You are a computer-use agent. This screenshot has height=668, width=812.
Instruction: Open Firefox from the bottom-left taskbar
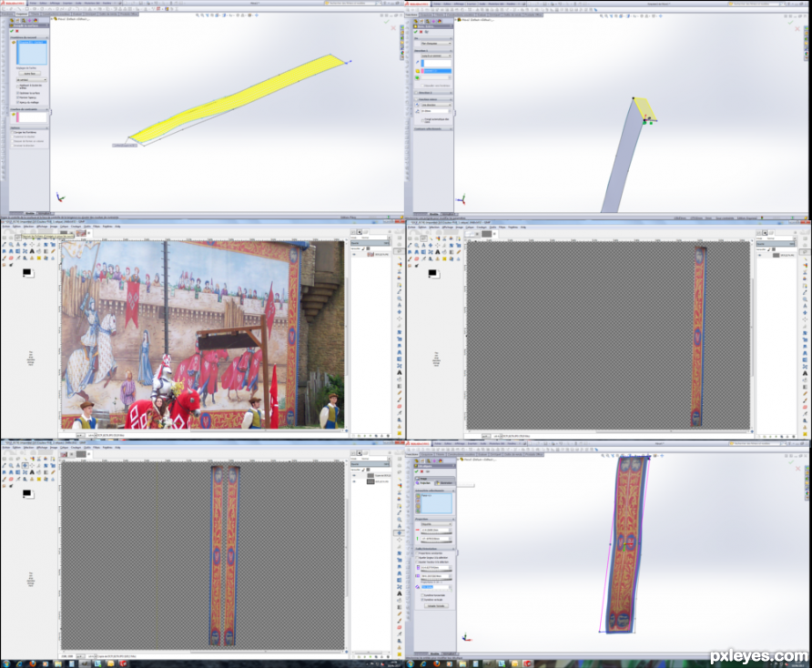tap(33, 663)
